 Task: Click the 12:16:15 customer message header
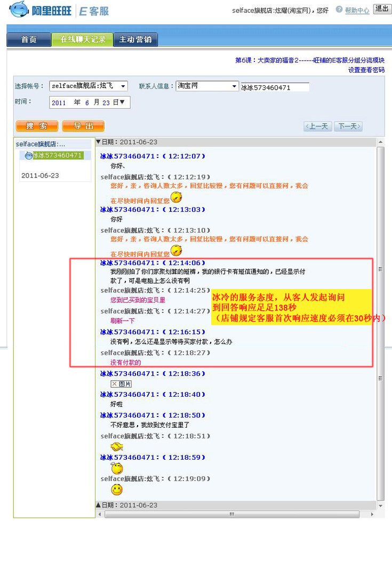153,332
